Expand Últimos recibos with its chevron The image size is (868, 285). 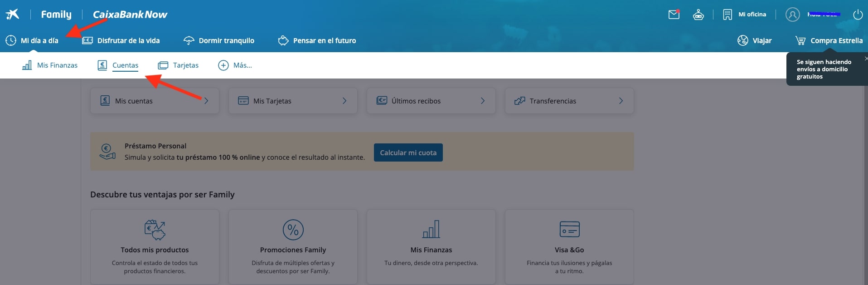483,101
